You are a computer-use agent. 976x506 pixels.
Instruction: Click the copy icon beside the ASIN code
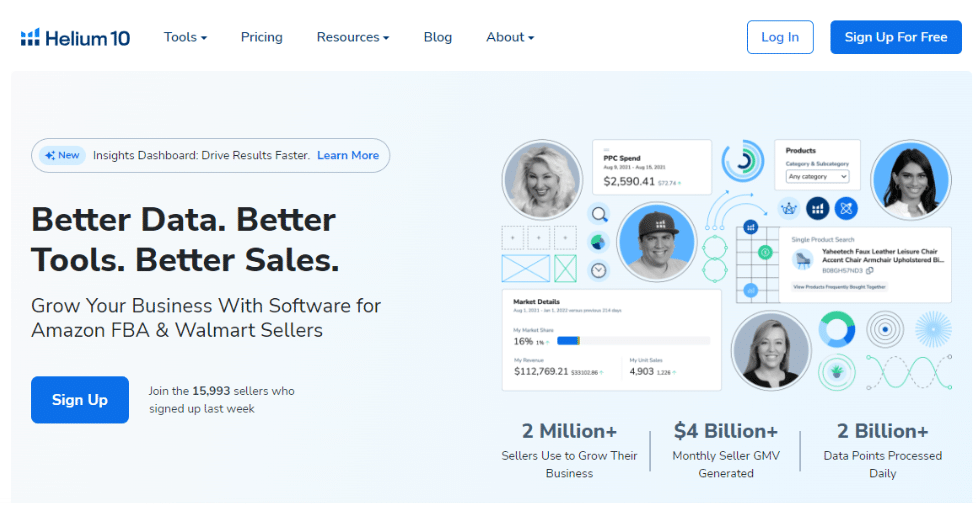click(870, 271)
